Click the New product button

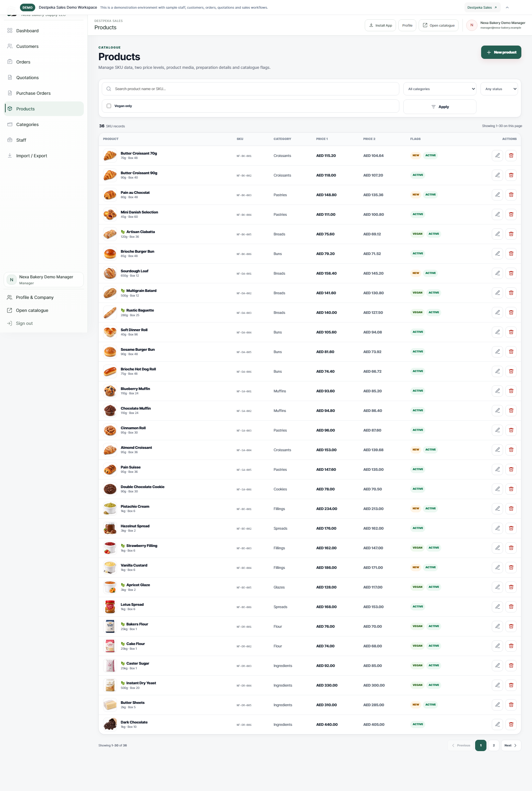pos(501,52)
